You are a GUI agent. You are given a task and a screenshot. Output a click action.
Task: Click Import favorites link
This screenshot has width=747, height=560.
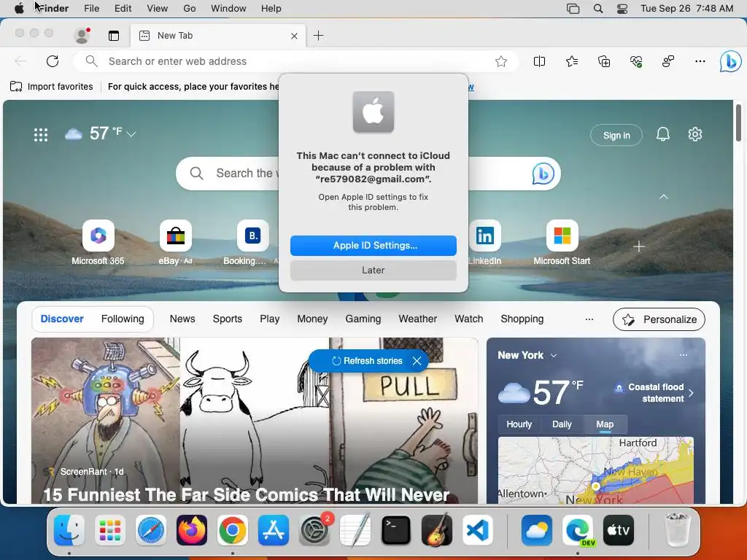pyautogui.click(x=52, y=87)
